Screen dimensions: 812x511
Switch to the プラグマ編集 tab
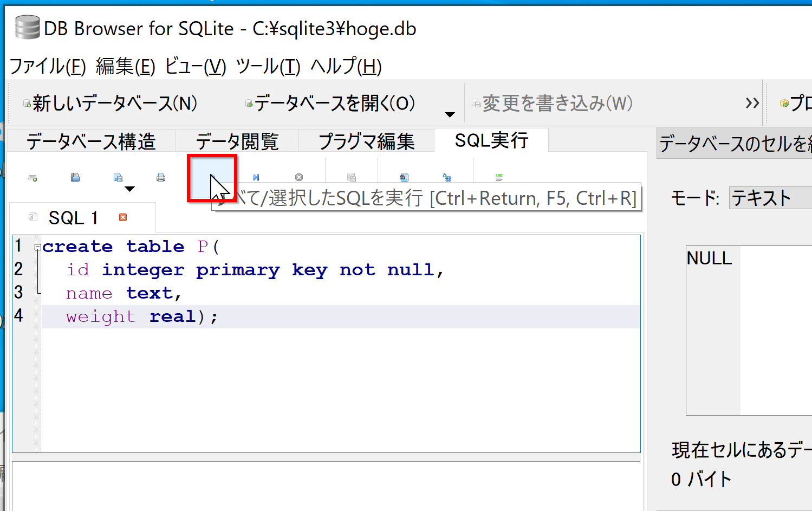[x=366, y=141]
